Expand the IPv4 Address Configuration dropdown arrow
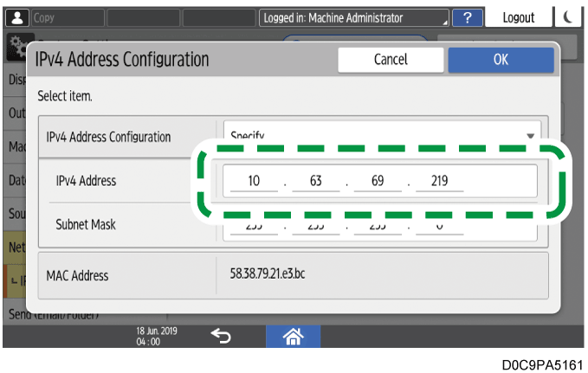This screenshot has width=588, height=373. pyautogui.click(x=529, y=136)
